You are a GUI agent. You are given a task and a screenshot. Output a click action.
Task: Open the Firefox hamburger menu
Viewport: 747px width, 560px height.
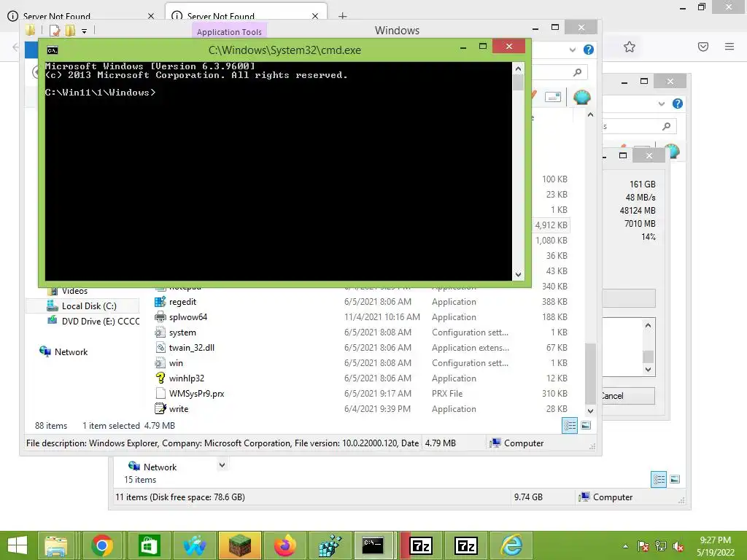tap(729, 47)
